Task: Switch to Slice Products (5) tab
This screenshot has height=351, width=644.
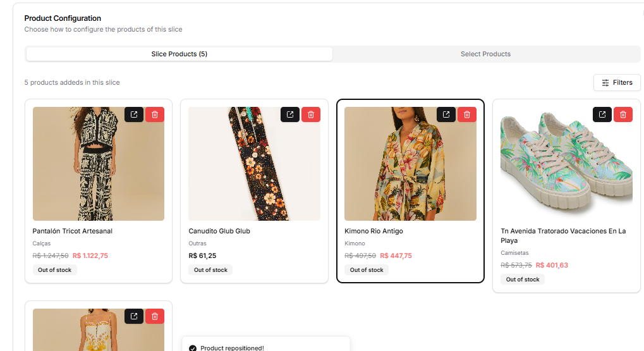Action: (179, 54)
